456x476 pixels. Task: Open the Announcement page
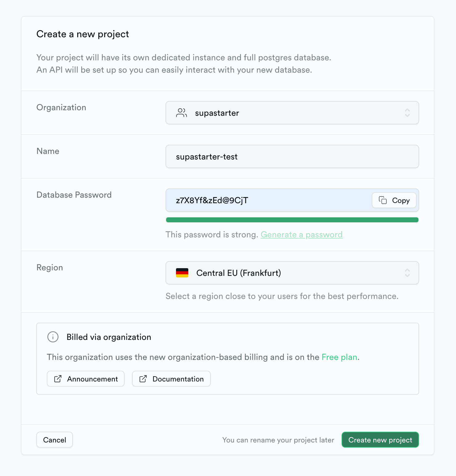point(86,379)
